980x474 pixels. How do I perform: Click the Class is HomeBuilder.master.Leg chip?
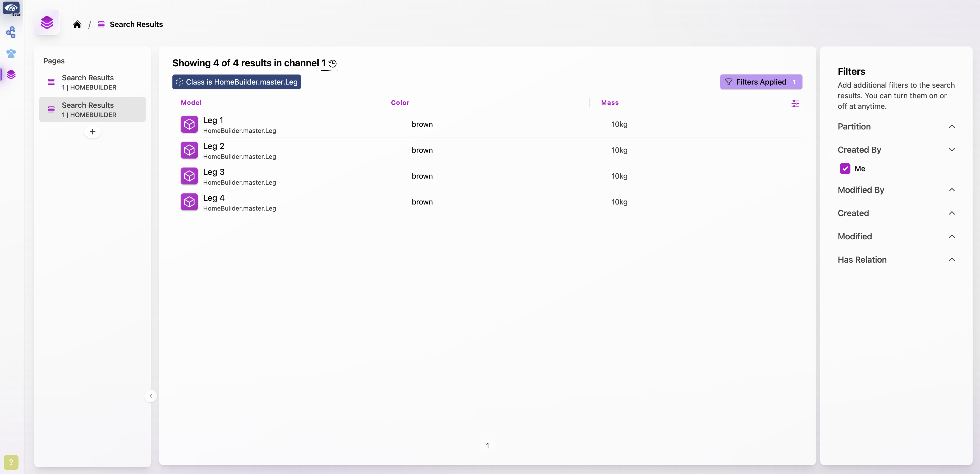pos(237,82)
